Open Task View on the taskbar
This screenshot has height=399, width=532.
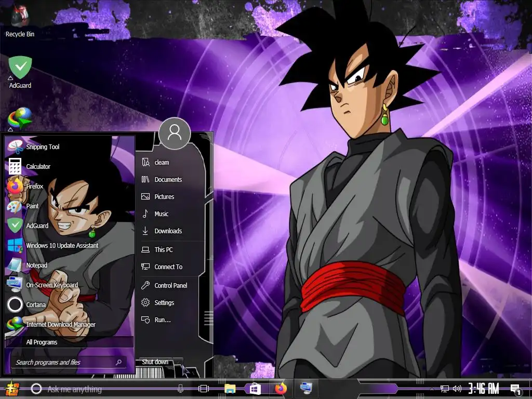pyautogui.click(x=204, y=389)
